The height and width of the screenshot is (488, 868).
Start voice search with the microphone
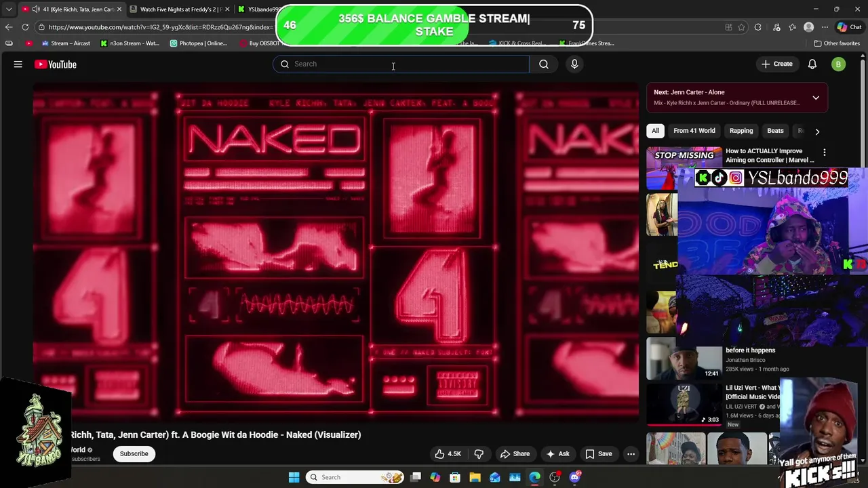point(574,64)
